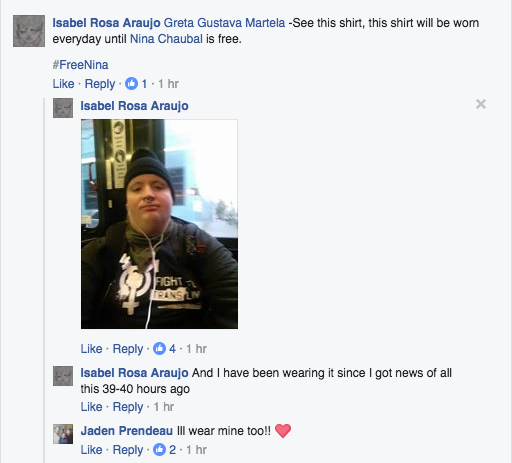Like the photo reply
The height and width of the screenshot is (463, 512).
[91, 349]
